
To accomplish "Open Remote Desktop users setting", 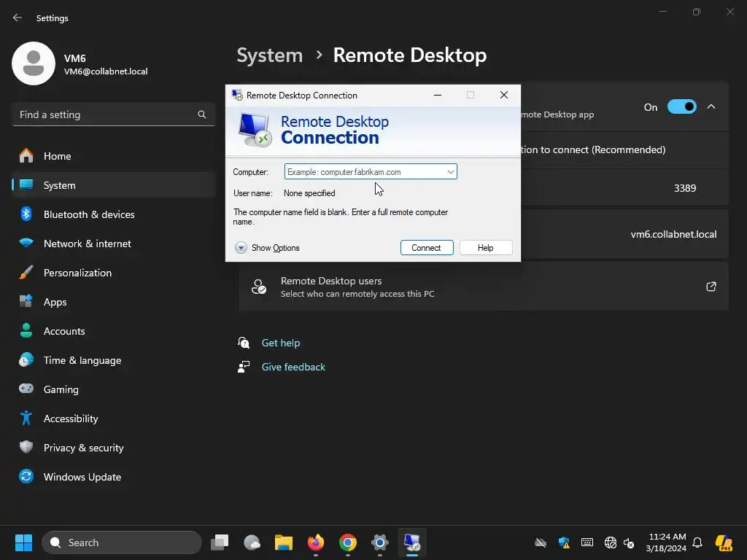I will (x=484, y=287).
